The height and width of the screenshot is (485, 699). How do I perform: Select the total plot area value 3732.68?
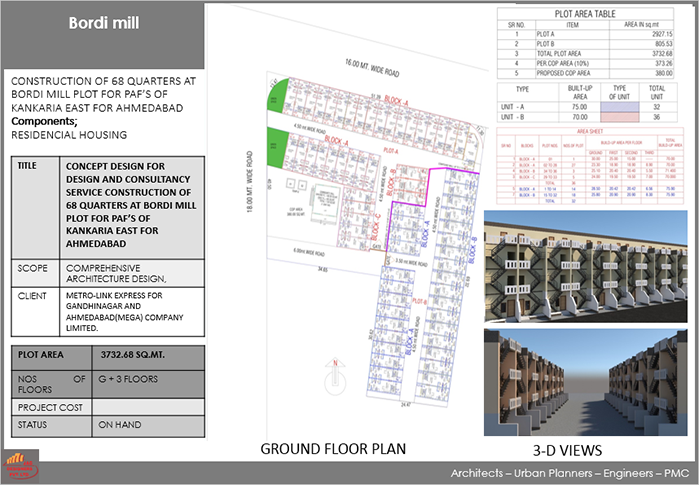tap(662, 53)
